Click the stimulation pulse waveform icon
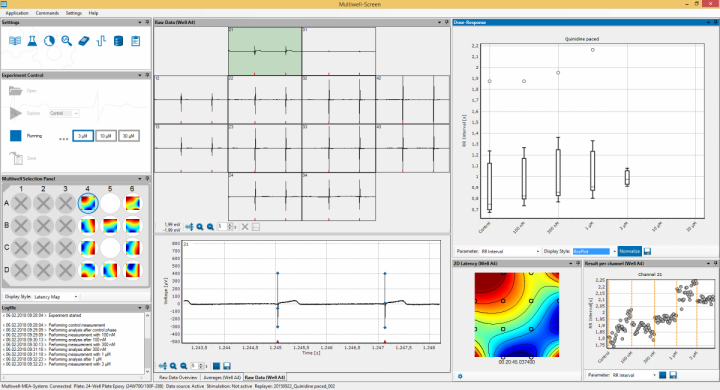The height and width of the screenshot is (390, 720). [x=101, y=41]
